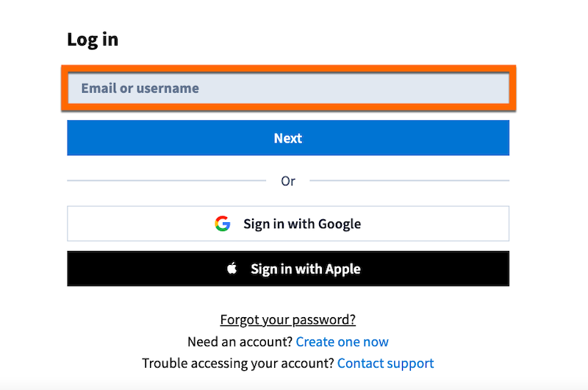Click the word Apple in sign-in button
Screen dimensions: 588x390
[x=343, y=269]
